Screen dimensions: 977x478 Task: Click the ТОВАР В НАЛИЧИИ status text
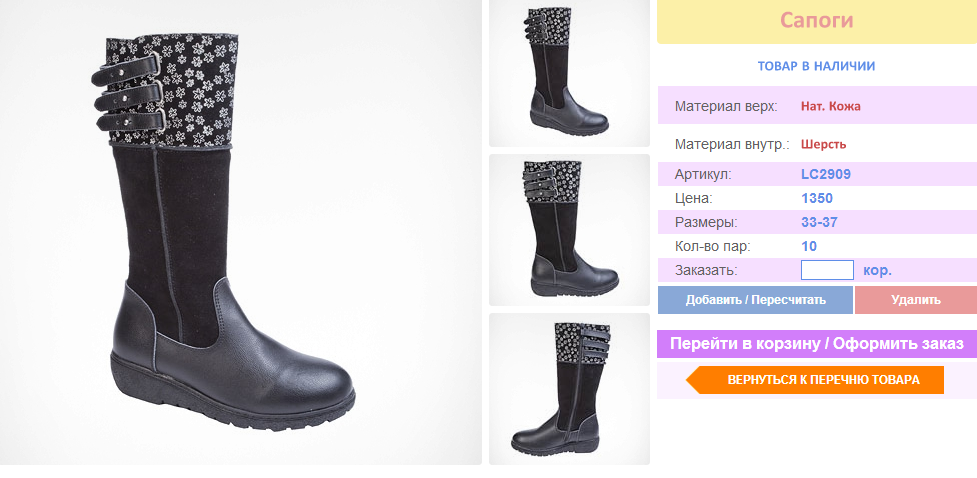pos(816,66)
